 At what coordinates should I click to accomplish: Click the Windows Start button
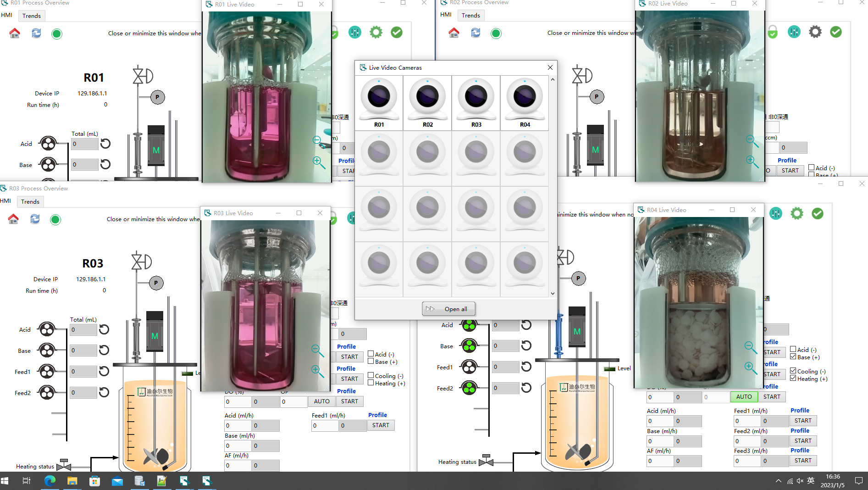click(x=5, y=481)
